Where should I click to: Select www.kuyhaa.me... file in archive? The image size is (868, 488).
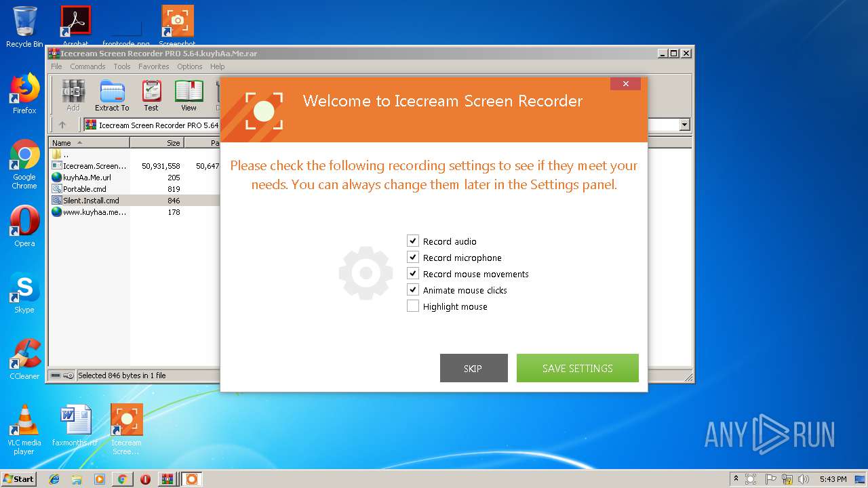coord(90,212)
